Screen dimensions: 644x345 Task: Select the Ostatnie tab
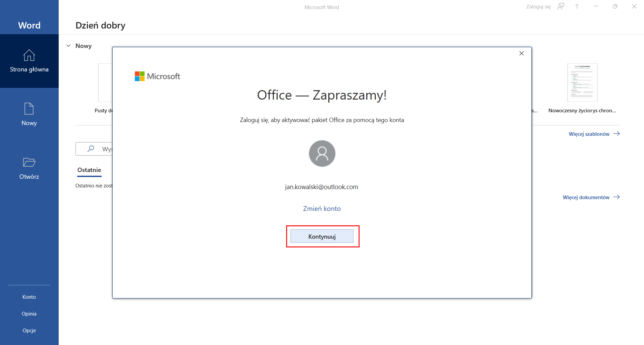click(x=89, y=170)
